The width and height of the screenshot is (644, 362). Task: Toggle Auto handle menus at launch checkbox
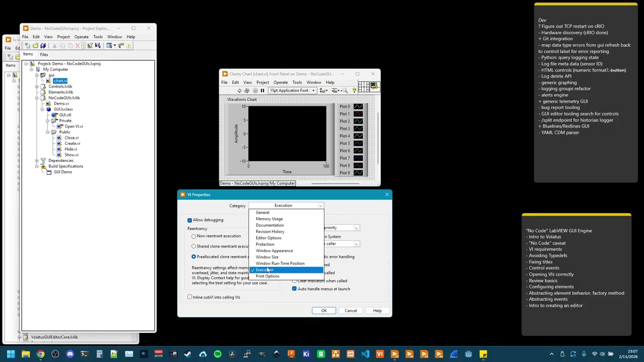coord(294,289)
